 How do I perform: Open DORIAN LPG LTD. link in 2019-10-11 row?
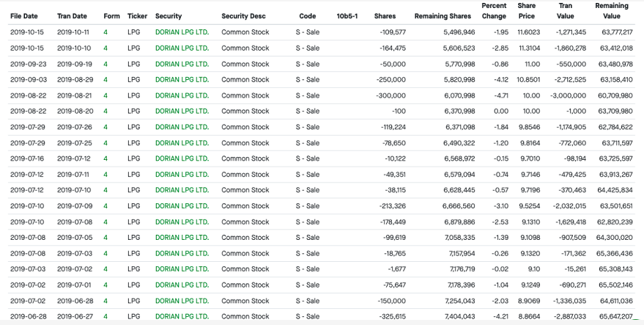(182, 32)
